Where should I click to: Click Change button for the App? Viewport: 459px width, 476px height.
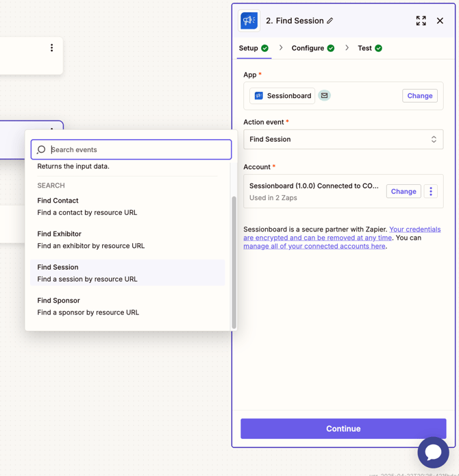420,96
